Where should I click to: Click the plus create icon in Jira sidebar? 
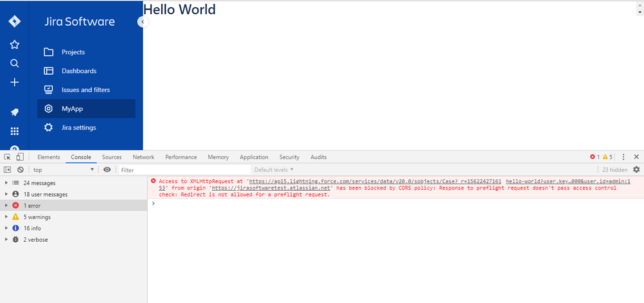point(14,83)
